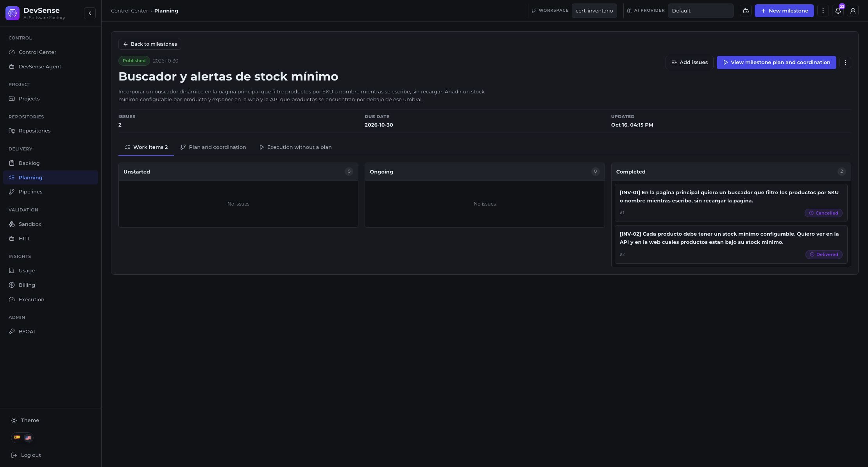Viewport: 868px width, 467px height.
Task: Open Billing in the sidebar
Action: pyautogui.click(x=50, y=285)
